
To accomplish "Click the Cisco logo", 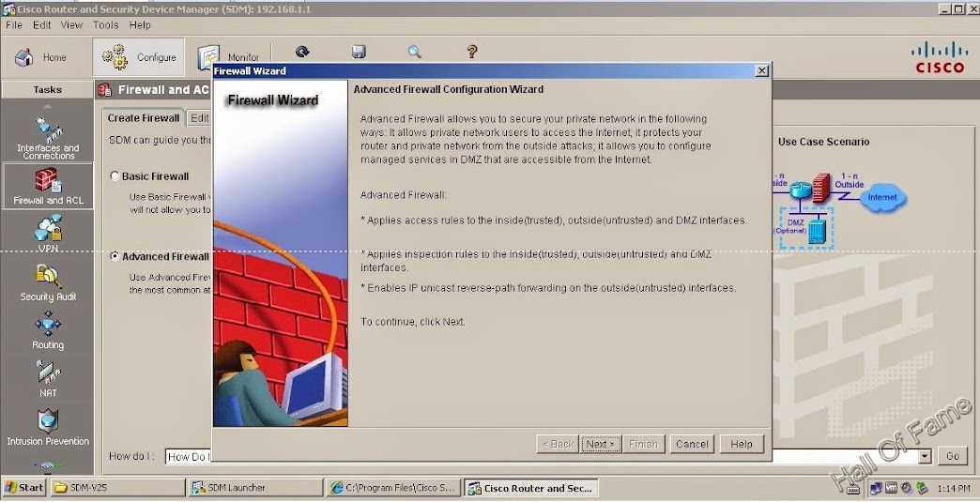I will [940, 57].
